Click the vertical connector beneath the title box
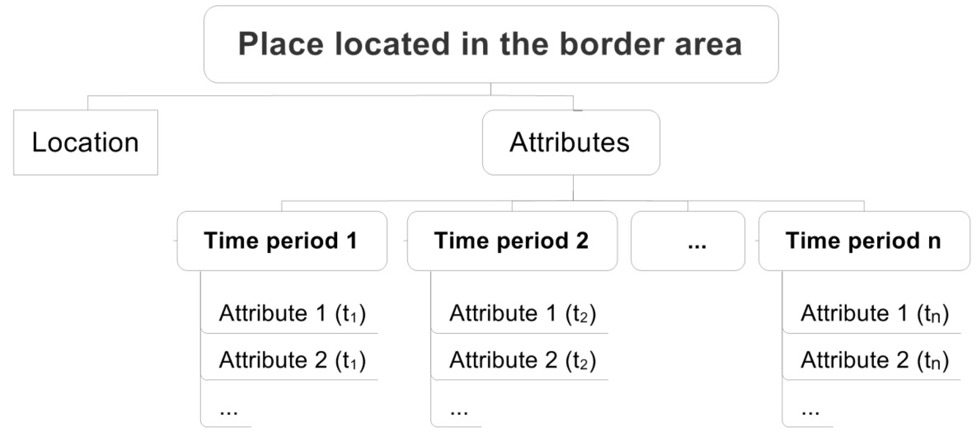Viewport: 980px width, 441px height. coord(491,89)
